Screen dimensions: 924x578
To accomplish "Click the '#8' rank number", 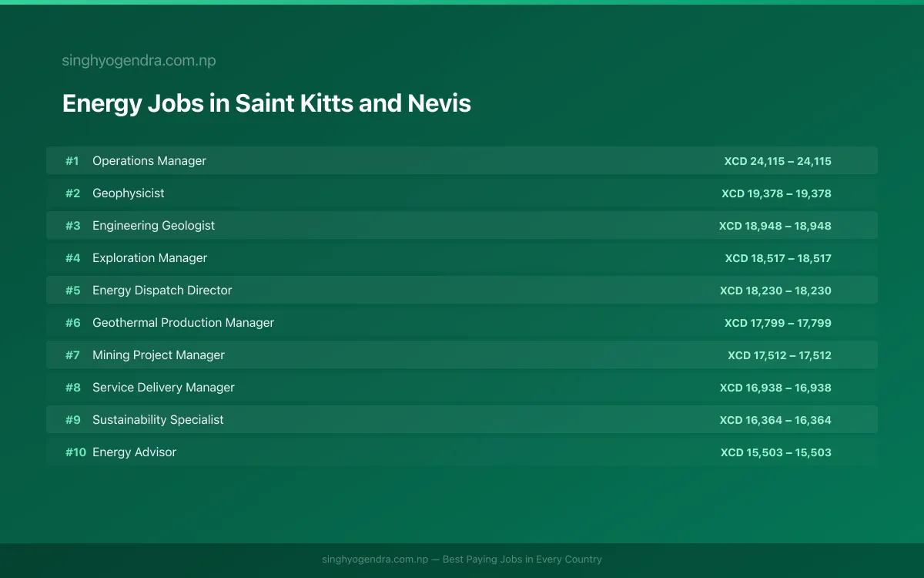I will (72, 388).
